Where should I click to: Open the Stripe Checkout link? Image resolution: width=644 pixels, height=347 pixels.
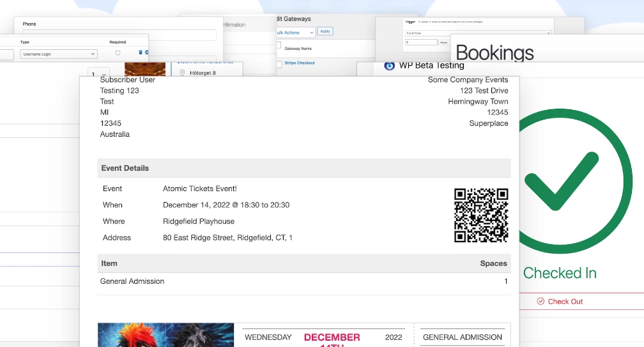click(300, 63)
